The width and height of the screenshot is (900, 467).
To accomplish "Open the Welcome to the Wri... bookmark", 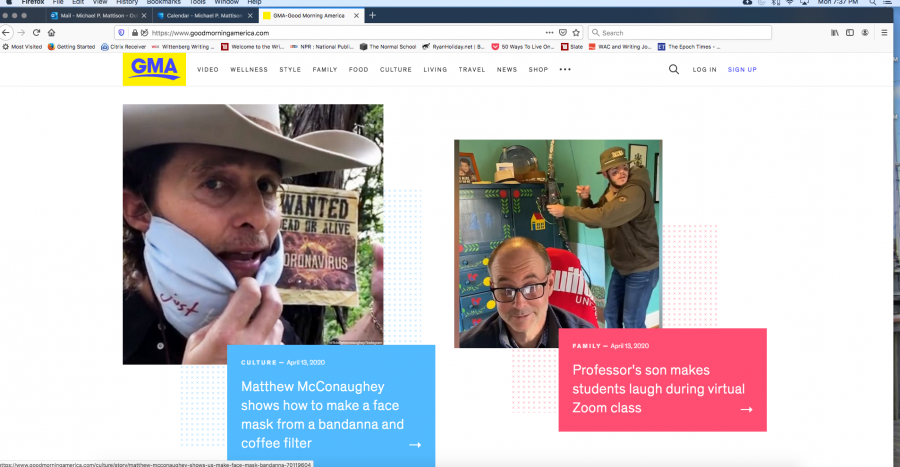I will pyautogui.click(x=252, y=47).
